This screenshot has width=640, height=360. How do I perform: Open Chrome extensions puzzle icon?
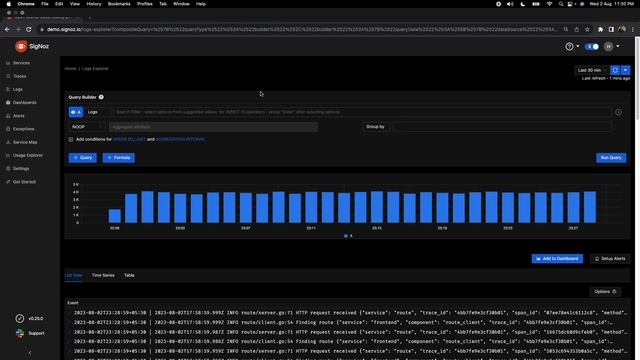(x=600, y=29)
